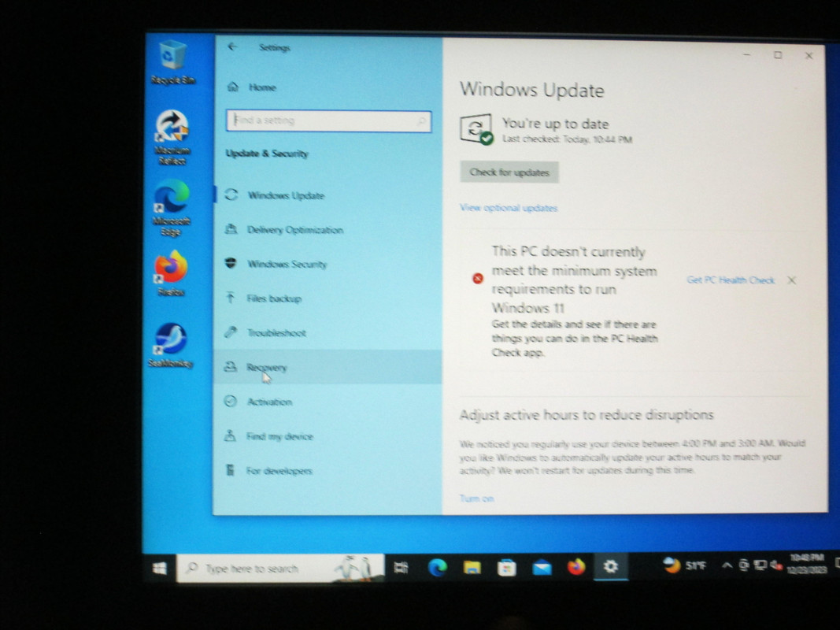This screenshot has height=630, width=840.
Task: Select Windows Update in the sidebar
Action: pyautogui.click(x=327, y=195)
